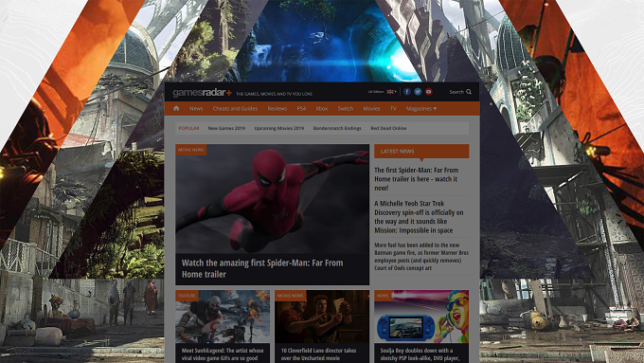Open the UK edition flag dropdown
This screenshot has height=363, width=644.
pos(391,92)
